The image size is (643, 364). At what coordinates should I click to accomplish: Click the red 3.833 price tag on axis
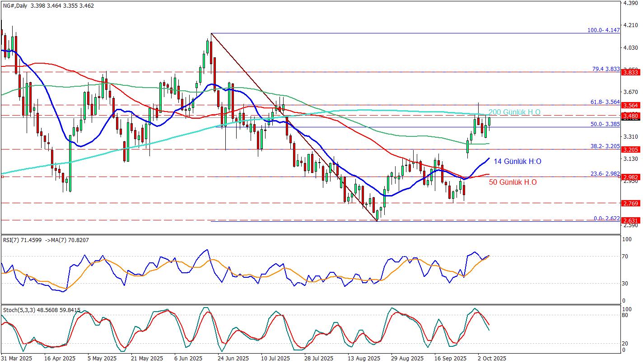pyautogui.click(x=630, y=72)
